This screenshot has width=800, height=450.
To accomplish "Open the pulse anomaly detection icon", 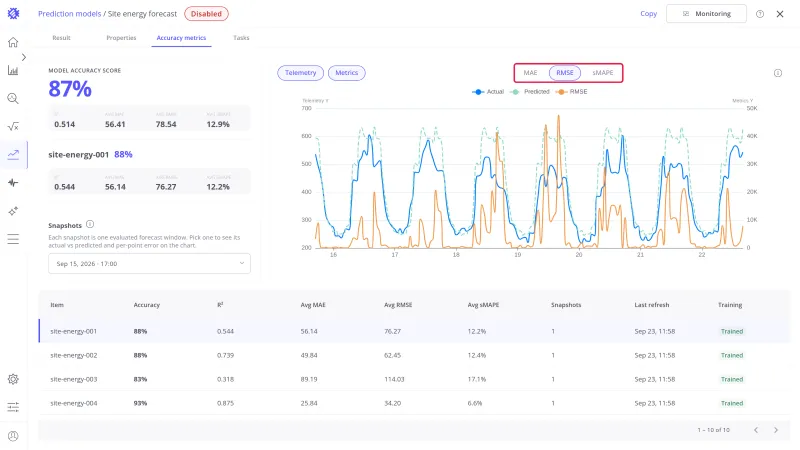I will point(13,183).
